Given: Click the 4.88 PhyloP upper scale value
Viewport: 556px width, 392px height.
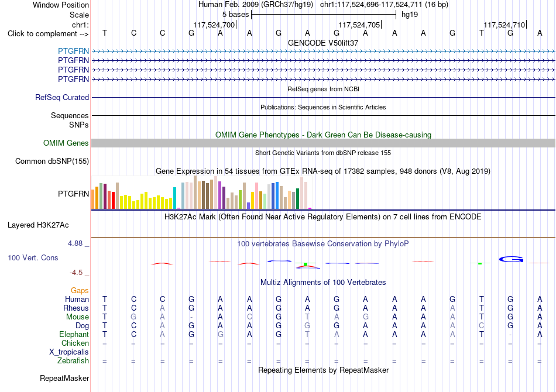Looking at the screenshot, I should 75,243.
